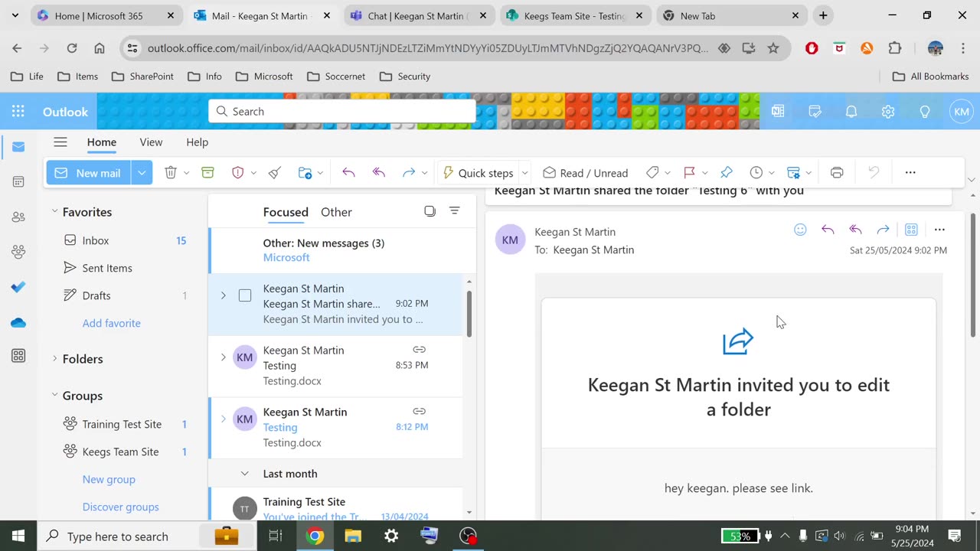Click Reply all in the ribbon toolbar
This screenshot has width=980, height=551.
[x=378, y=173]
